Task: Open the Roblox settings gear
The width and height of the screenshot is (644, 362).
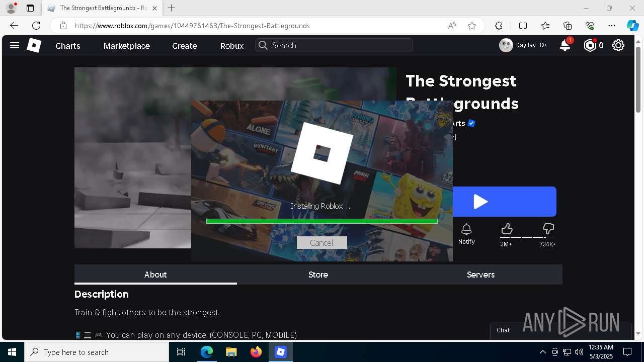Action: click(x=618, y=45)
